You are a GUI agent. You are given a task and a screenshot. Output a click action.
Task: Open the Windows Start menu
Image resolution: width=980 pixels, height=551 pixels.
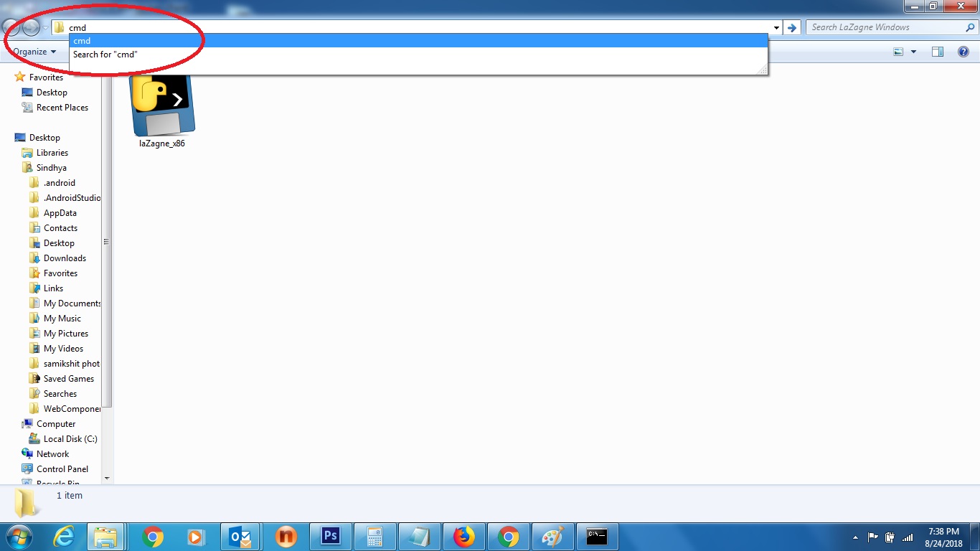point(19,536)
